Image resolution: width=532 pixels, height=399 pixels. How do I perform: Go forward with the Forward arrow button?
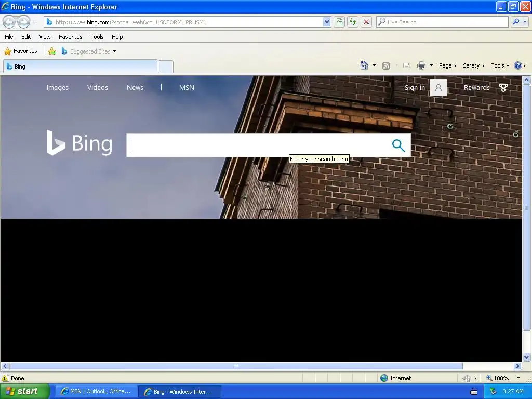24,22
